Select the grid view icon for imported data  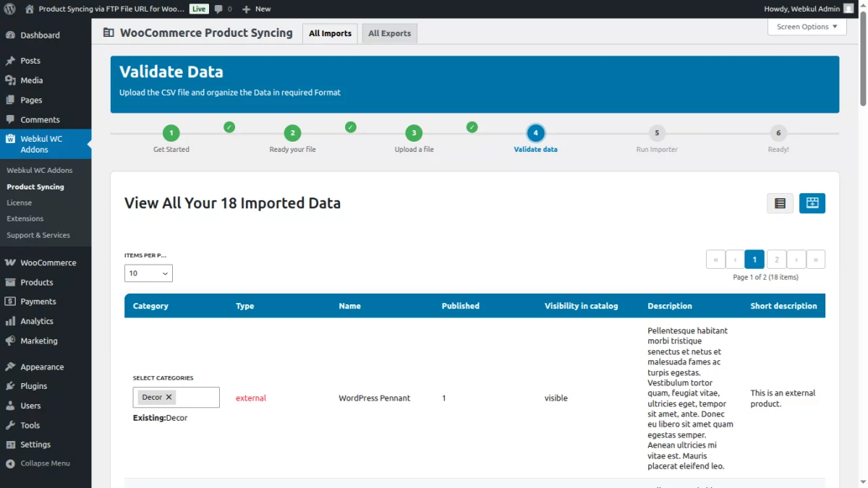[x=812, y=203]
